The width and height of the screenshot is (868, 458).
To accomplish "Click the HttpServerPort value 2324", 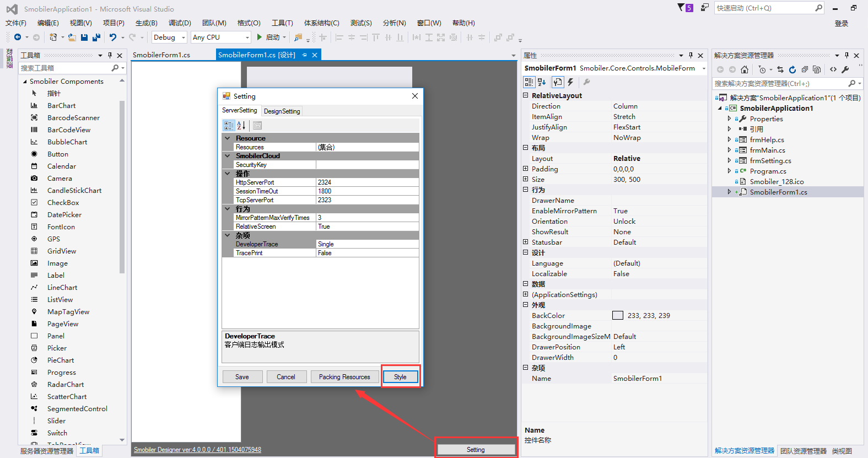I will [368, 182].
